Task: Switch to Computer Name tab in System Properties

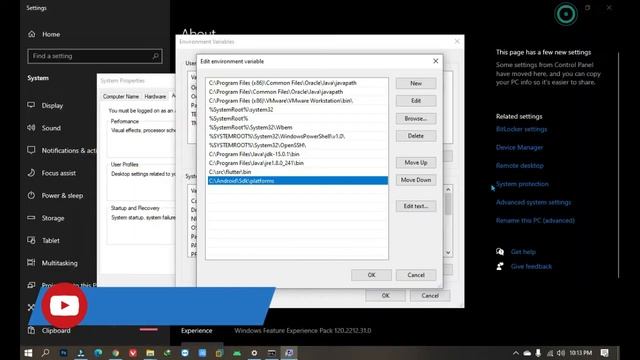Action: [x=121, y=96]
